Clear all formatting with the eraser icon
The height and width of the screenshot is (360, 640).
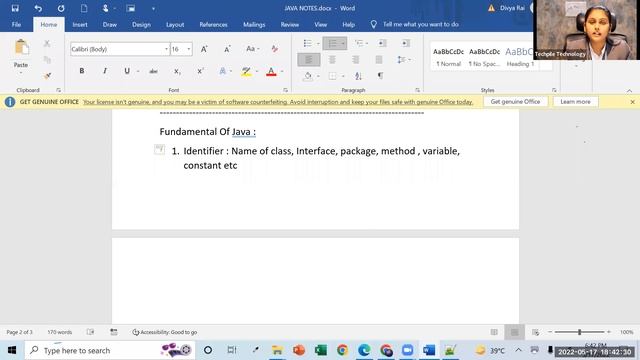[275, 49]
